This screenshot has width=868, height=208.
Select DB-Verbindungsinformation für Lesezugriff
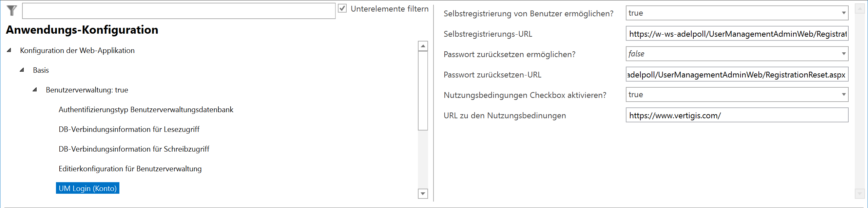[129, 129]
